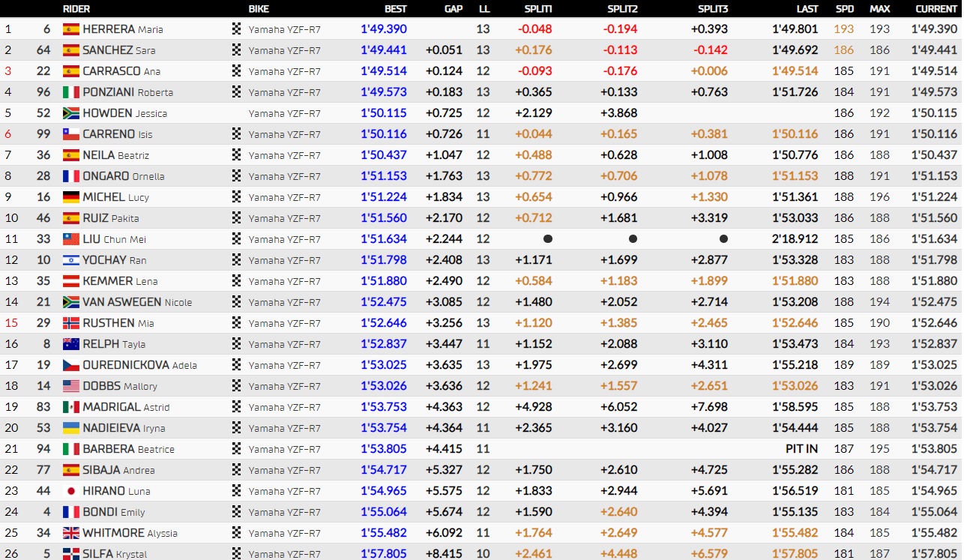
Task: Click the SPLIT1 dot marker in LIU row
Action: [x=548, y=239]
